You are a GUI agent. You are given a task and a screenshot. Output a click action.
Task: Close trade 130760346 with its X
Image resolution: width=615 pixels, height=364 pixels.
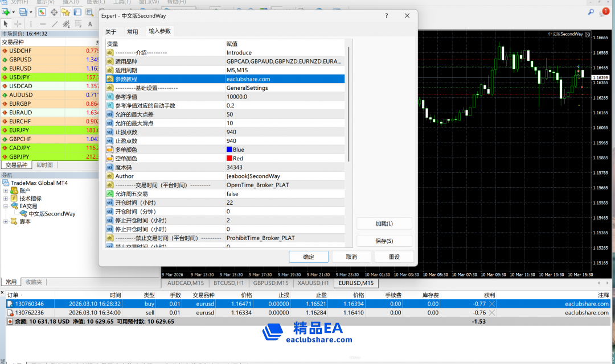pyautogui.click(x=492, y=304)
